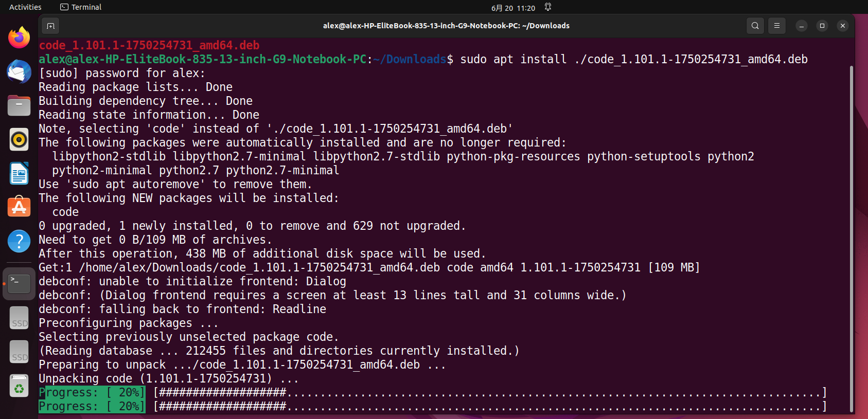This screenshot has height=419, width=868.
Task: Select the Terminal icon in dock
Action: pos(19,283)
